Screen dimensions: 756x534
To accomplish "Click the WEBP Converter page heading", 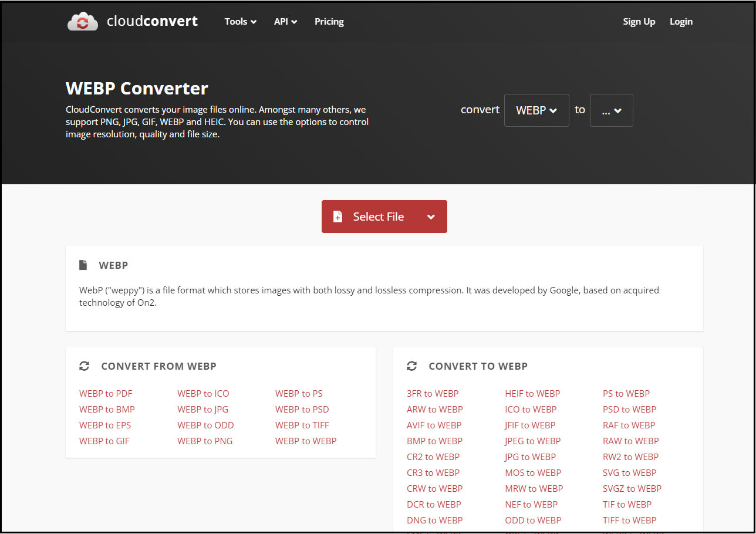I will point(137,89).
